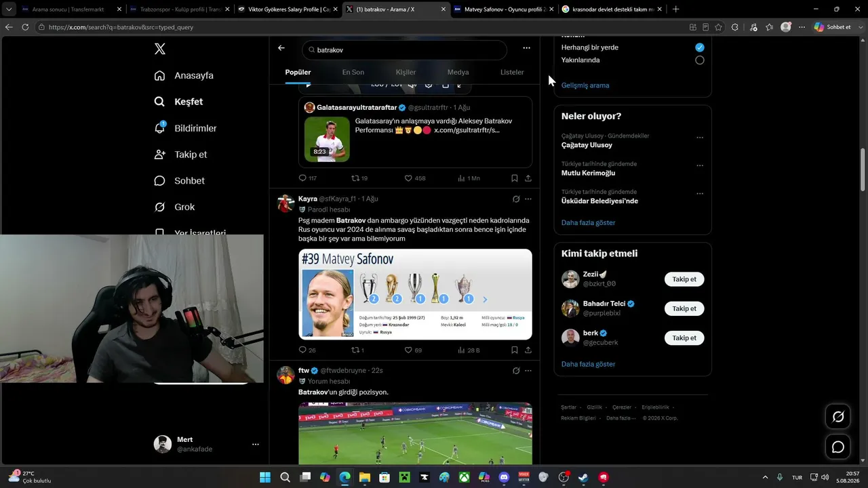
Task: Open Sohbet messages in the sidebar
Action: pyautogui.click(x=179, y=181)
